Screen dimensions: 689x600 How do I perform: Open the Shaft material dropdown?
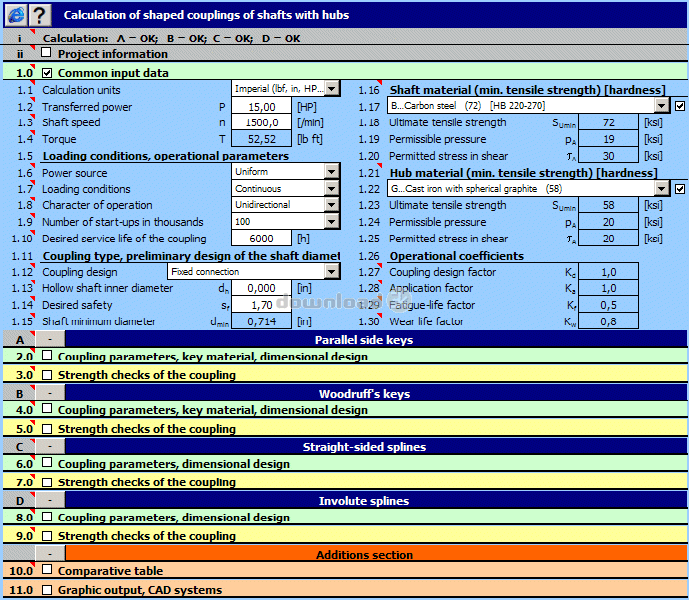click(661, 106)
